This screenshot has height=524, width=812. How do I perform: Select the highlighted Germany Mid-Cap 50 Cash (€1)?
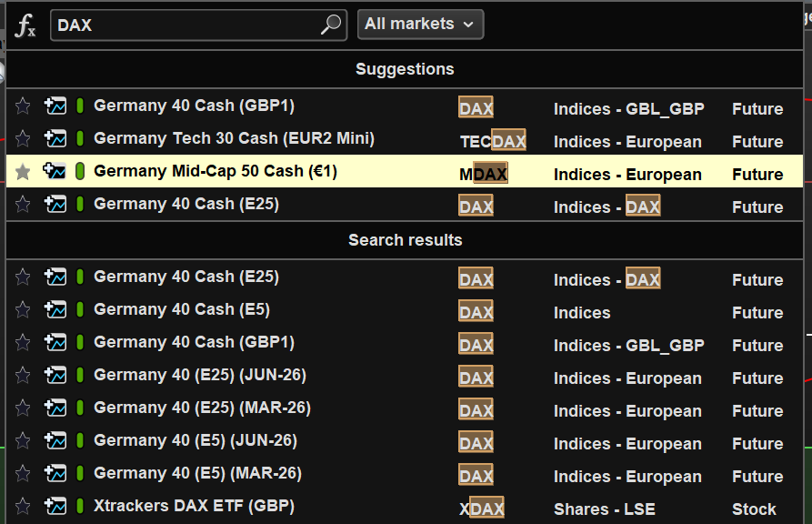click(x=405, y=171)
